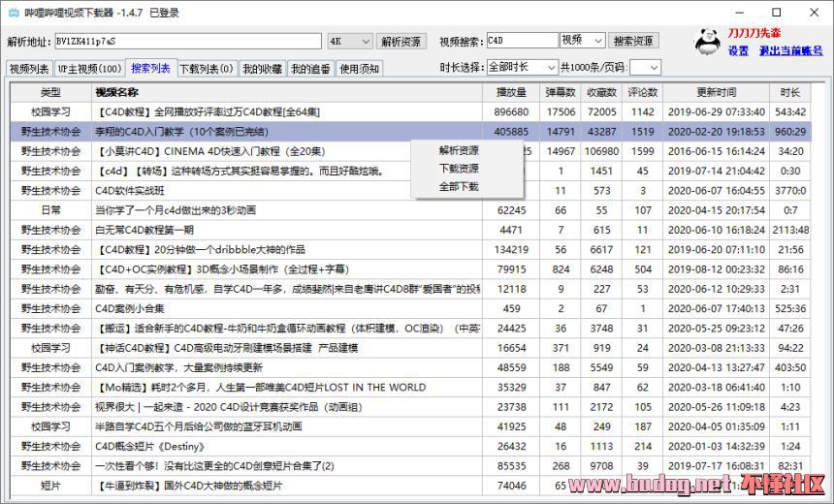Select row 【小莫讲C4D】CINEMA 4D快速入门教程
This screenshot has height=504, width=834.
[410, 151]
